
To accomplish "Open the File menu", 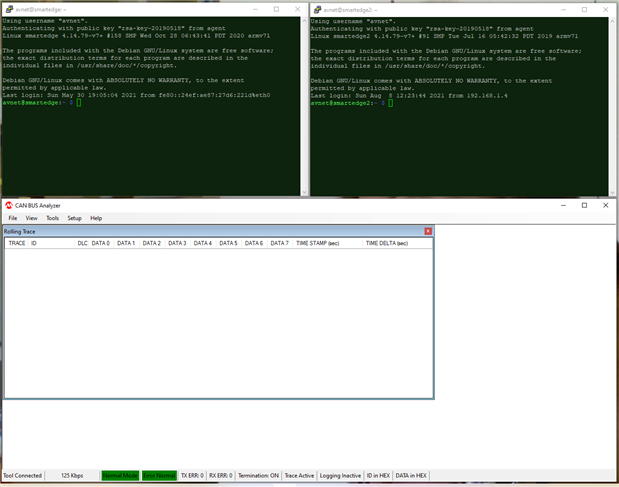I will point(13,218).
